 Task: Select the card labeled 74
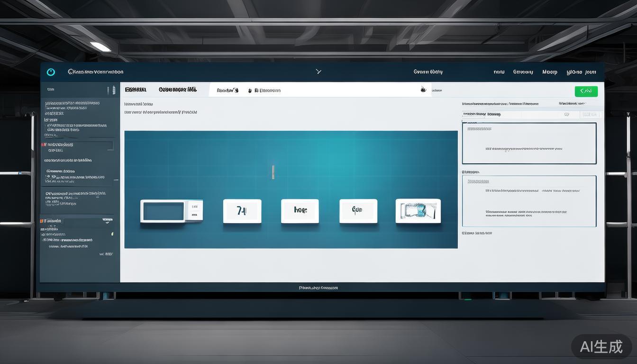(x=242, y=211)
